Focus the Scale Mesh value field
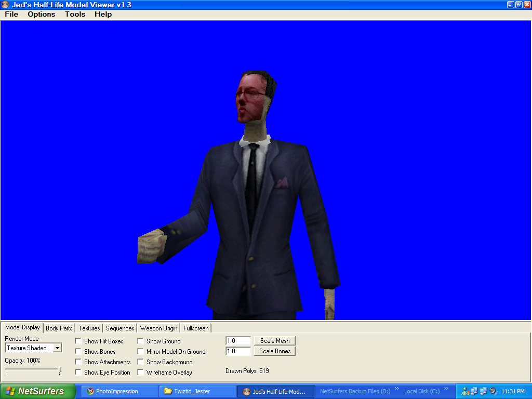 click(x=238, y=341)
